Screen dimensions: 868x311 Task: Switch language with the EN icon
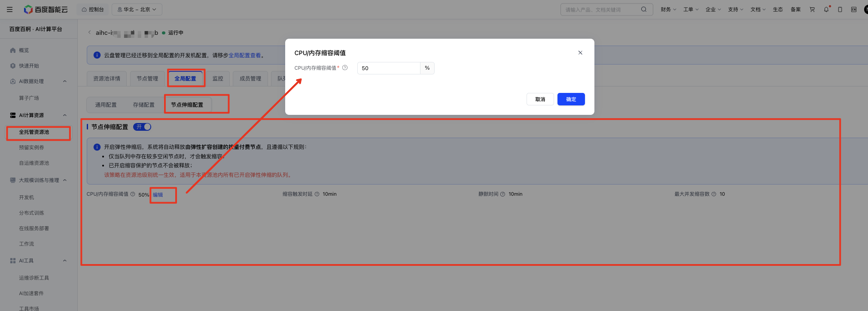pyautogui.click(x=854, y=9)
